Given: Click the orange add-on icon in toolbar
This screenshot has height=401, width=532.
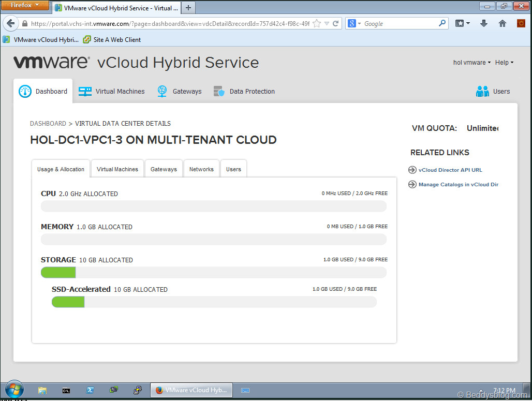Looking at the screenshot, I should tap(521, 23).
